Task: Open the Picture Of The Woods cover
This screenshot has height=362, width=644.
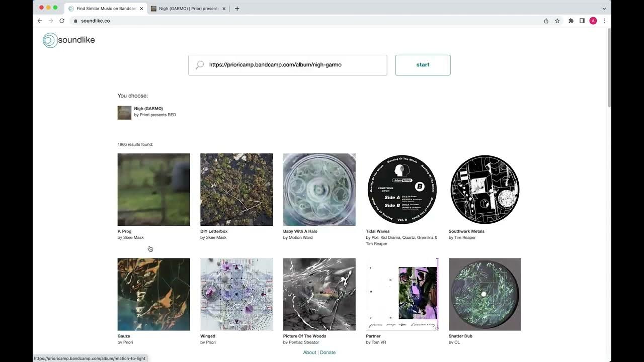Action: click(319, 295)
